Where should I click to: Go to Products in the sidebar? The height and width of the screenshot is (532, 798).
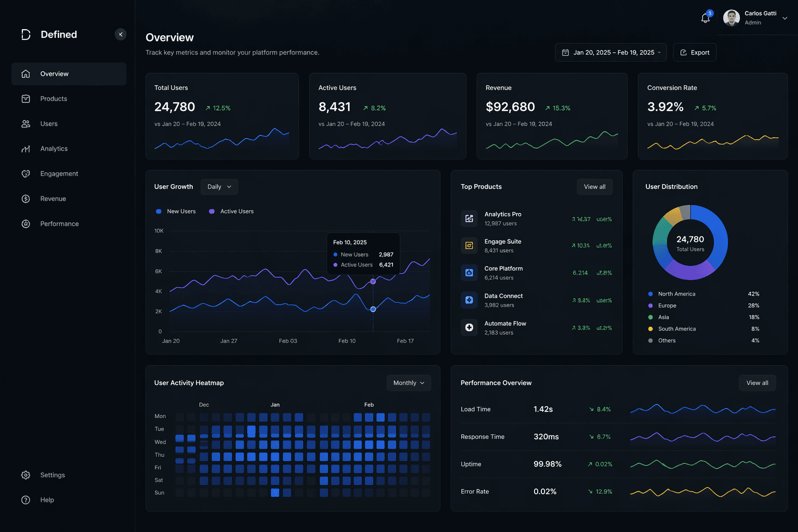(x=54, y=99)
